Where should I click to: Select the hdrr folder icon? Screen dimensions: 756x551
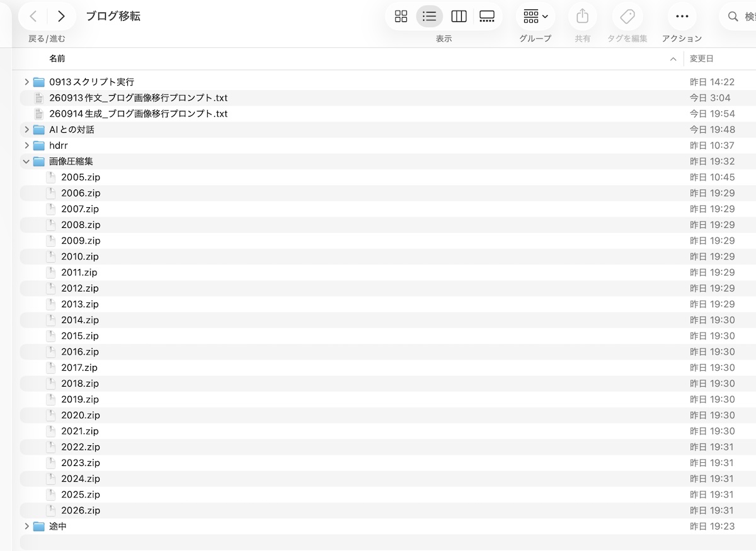(x=39, y=145)
